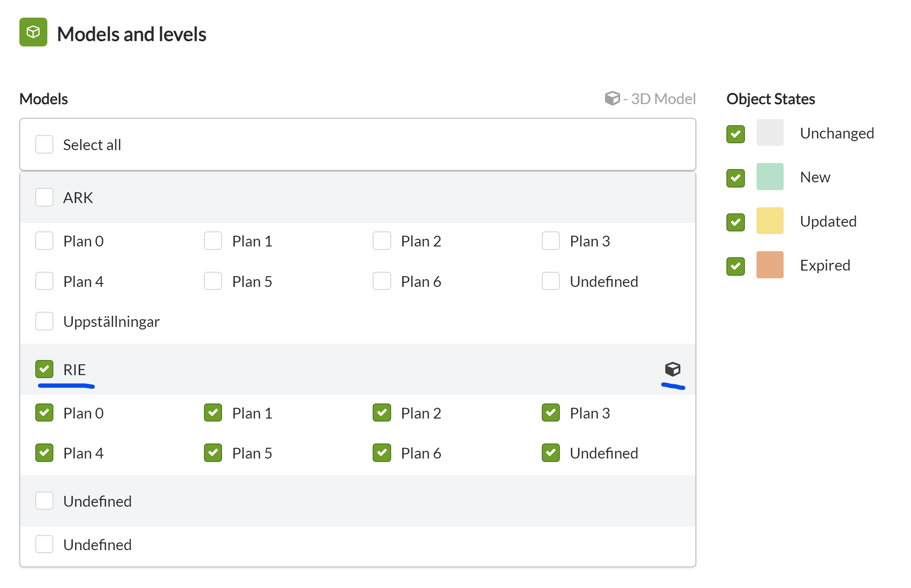Uncheck Plan 5 under RIE

click(x=213, y=453)
